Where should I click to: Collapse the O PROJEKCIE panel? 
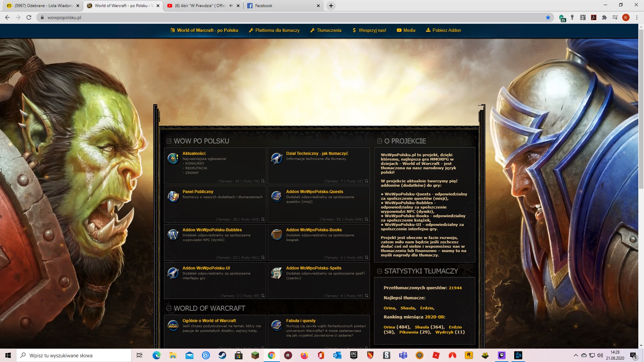tap(380, 141)
